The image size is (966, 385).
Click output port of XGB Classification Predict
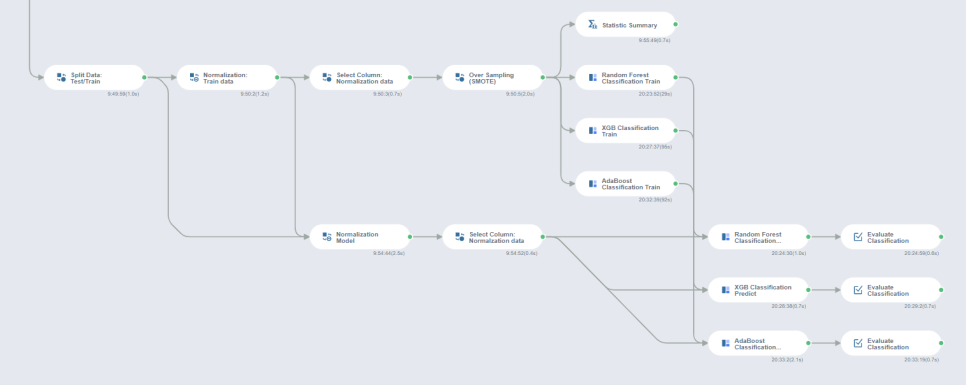coord(808,290)
